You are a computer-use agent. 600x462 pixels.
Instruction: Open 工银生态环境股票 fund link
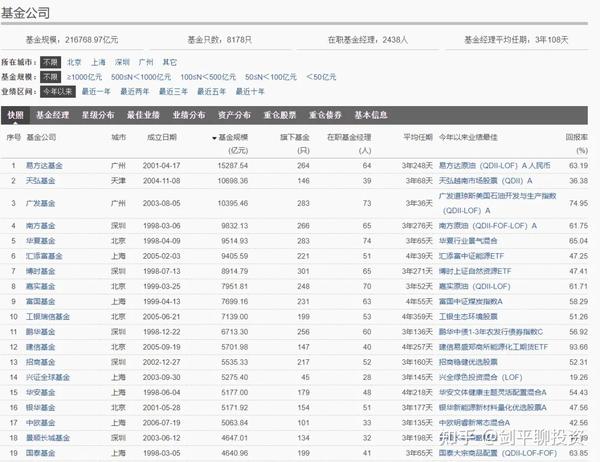(x=468, y=317)
